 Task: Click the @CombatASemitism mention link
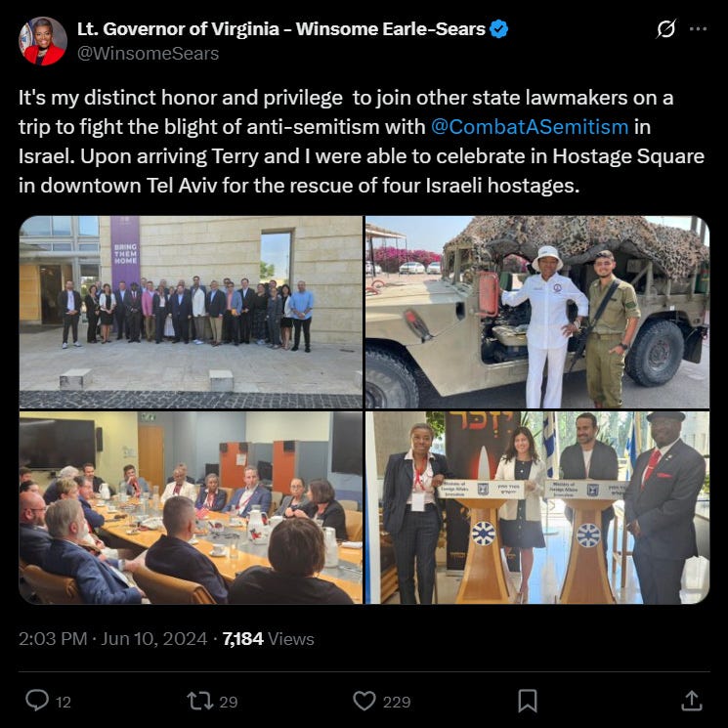point(530,127)
